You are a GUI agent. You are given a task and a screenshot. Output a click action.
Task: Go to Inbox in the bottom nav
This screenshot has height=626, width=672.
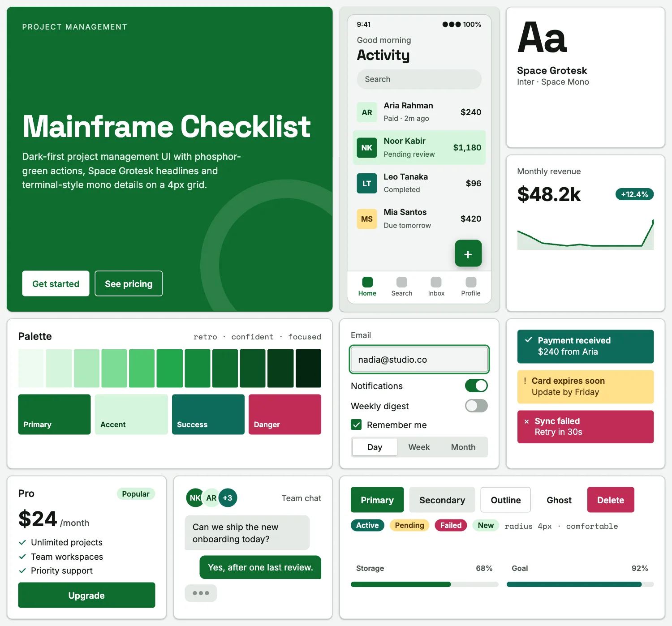pos(436,282)
